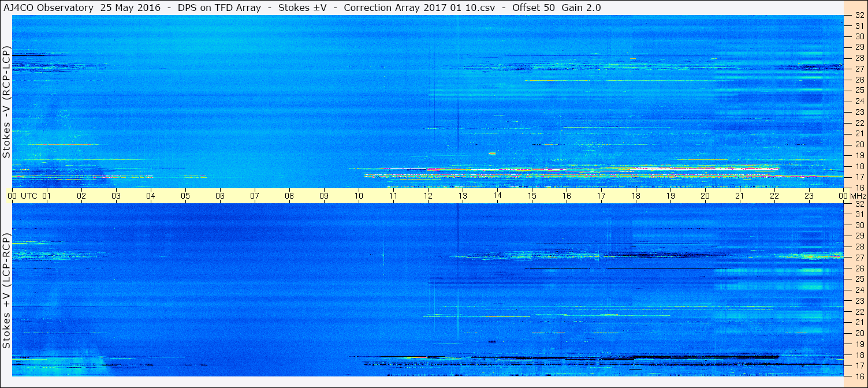The width and height of the screenshot is (868, 388).
Task: Click the Stokes -V upper spectrogram plot
Action: point(428,102)
